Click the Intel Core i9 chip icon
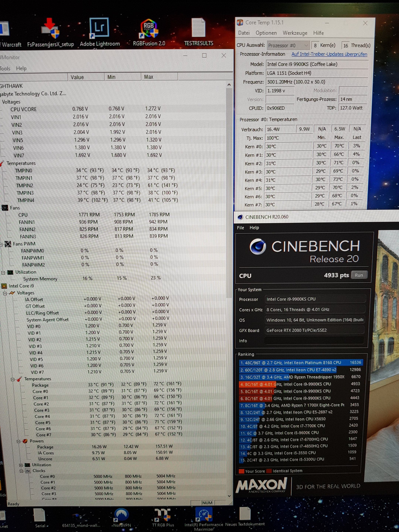The width and height of the screenshot is (399, 532). pyautogui.click(x=4, y=286)
